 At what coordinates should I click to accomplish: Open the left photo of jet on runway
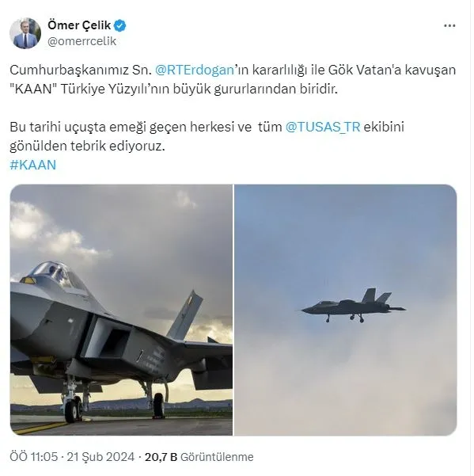point(121,310)
